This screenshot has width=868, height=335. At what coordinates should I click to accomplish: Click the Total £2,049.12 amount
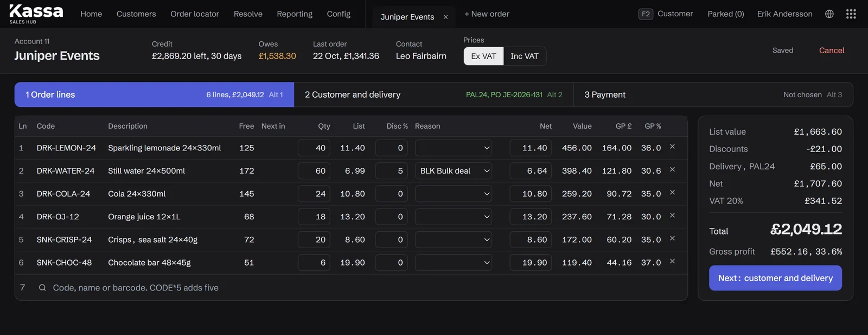pos(806,229)
